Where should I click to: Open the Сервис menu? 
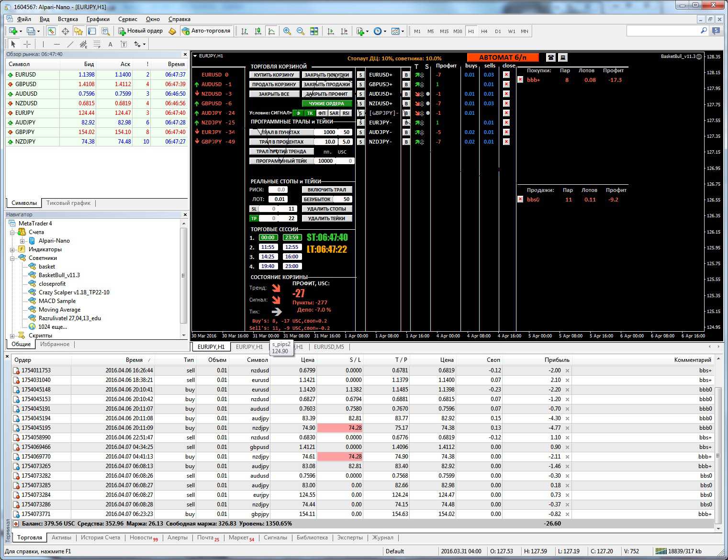click(x=127, y=19)
